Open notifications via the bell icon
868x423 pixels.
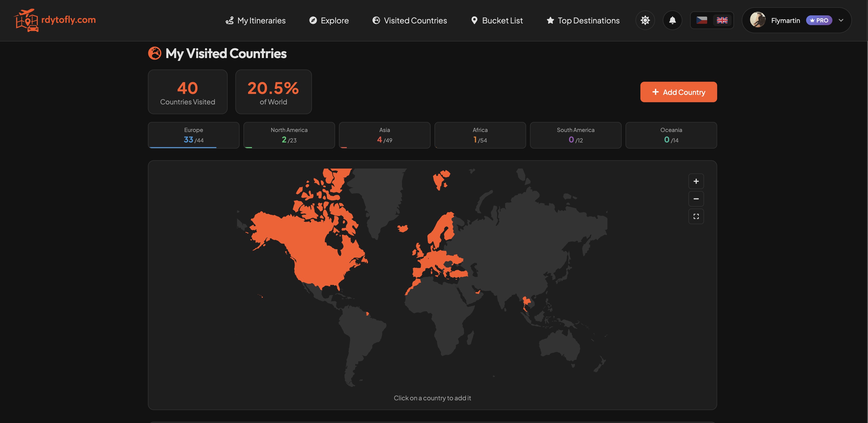click(x=673, y=20)
